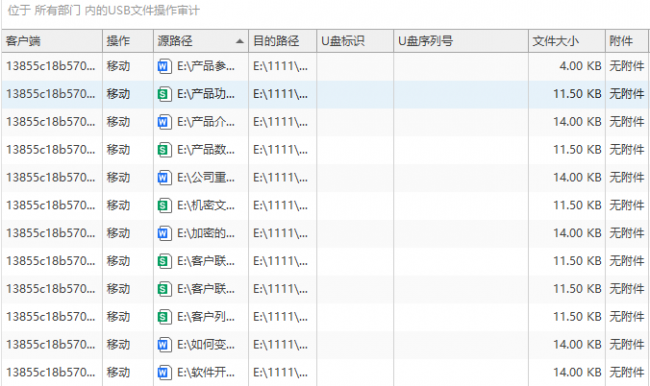Image resolution: width=650 pixels, height=386 pixels.
Task: Click the spreadsheet icon for E:\机密文...
Action: (x=164, y=205)
